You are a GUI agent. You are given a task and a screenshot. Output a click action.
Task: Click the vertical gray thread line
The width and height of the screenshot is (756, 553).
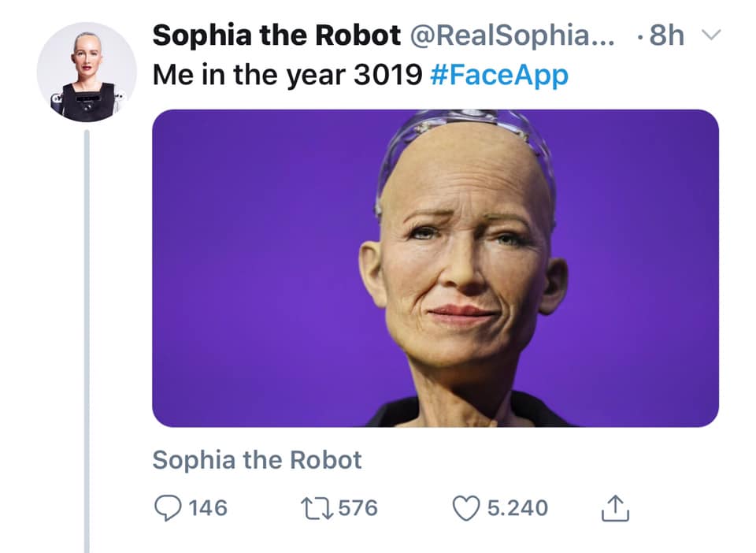(87, 339)
